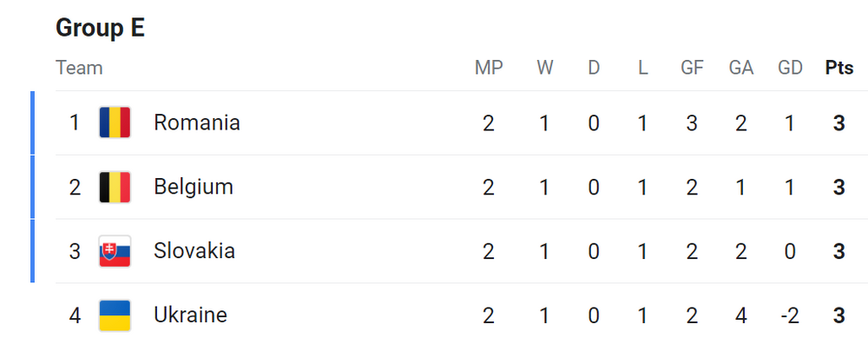
Task: Click Romania's rank number 1
Action: click(x=75, y=123)
